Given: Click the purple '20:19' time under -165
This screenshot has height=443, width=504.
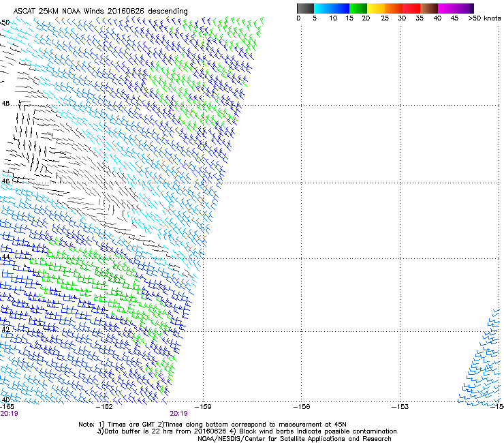Looking at the screenshot, I should click(9, 414).
